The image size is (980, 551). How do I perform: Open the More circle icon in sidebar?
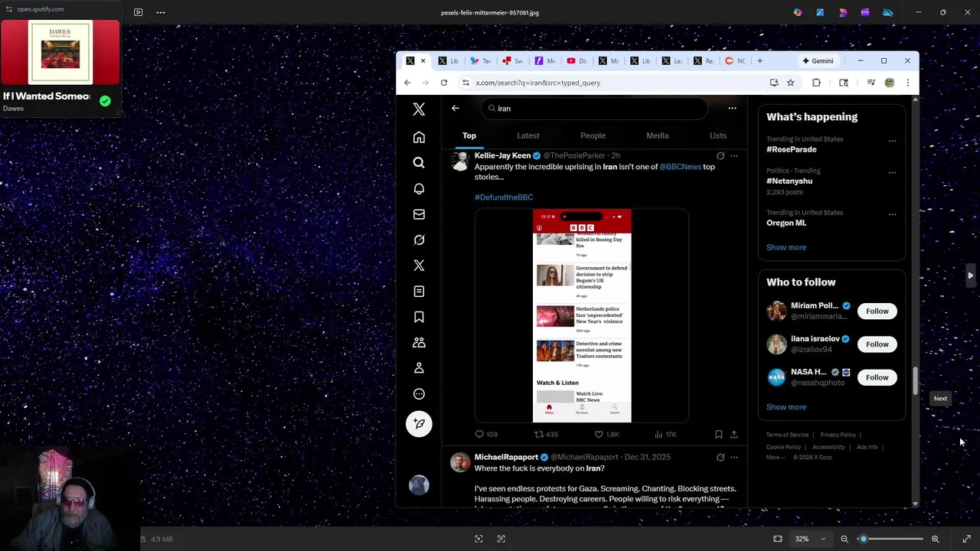(x=419, y=394)
